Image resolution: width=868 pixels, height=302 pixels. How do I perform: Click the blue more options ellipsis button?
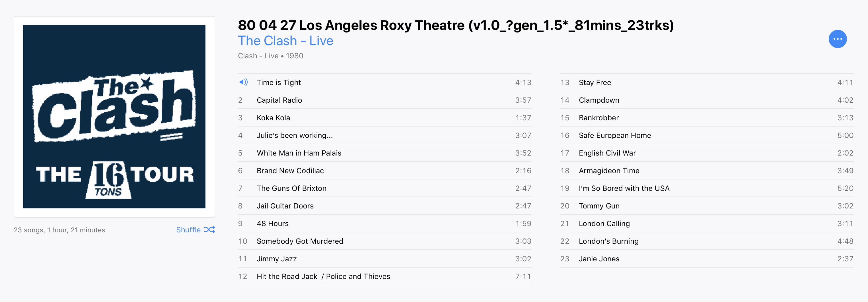pyautogui.click(x=837, y=39)
